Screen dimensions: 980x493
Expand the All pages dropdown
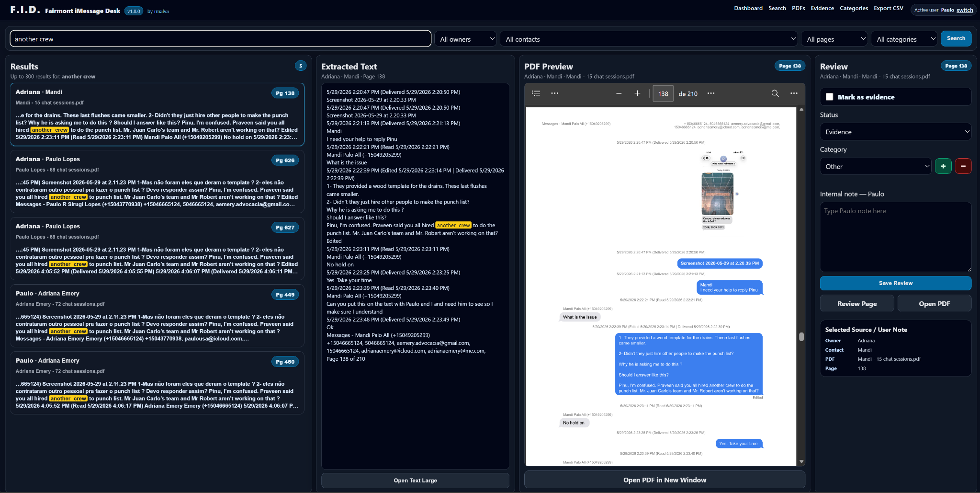pyautogui.click(x=835, y=39)
